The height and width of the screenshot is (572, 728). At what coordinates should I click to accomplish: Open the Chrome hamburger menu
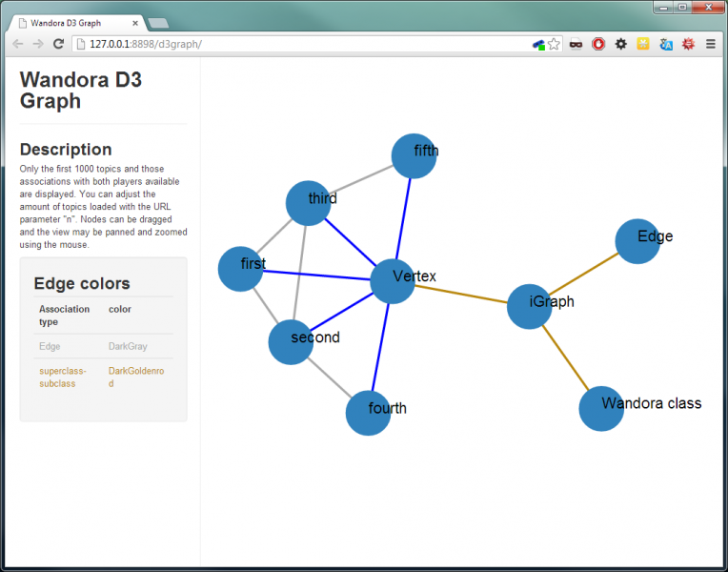pos(710,44)
